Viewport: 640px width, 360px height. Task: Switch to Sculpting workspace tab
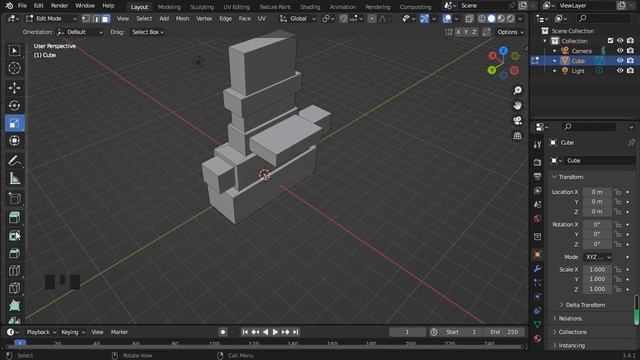(202, 7)
